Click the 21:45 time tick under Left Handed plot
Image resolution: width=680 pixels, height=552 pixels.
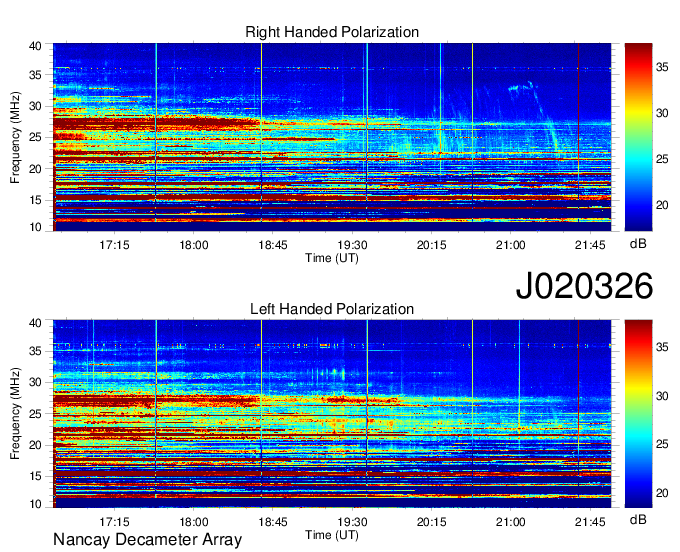point(590,522)
